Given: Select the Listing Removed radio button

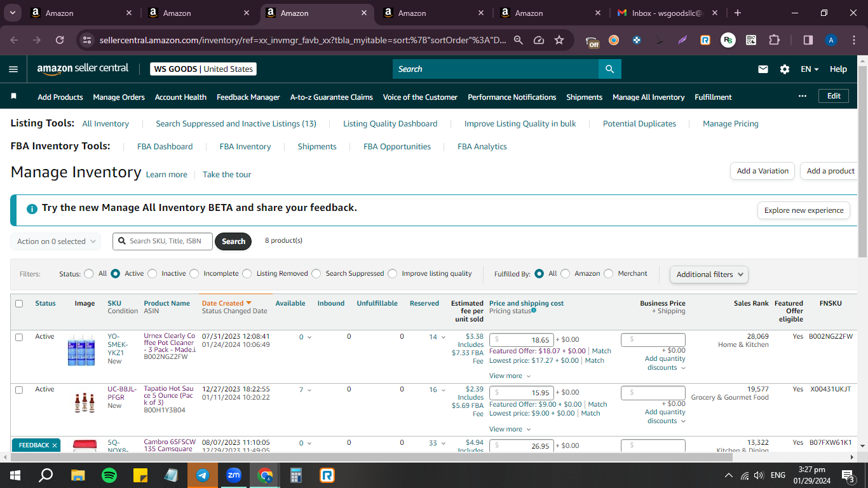Looking at the screenshot, I should click(x=247, y=274).
